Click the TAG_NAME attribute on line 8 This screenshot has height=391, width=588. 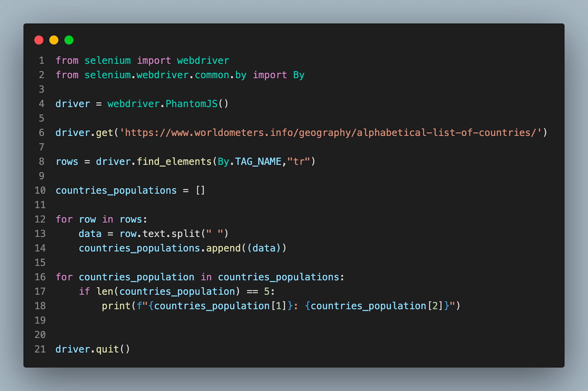258,161
